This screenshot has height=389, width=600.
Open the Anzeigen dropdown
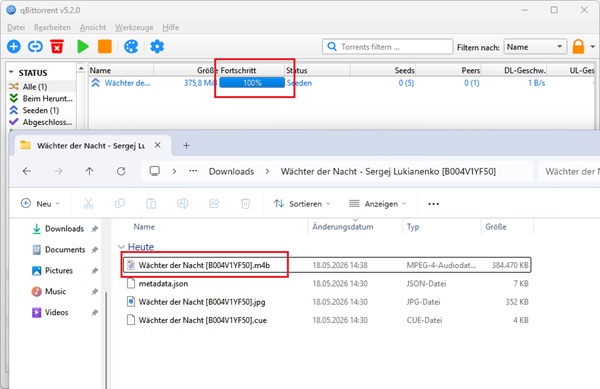point(378,203)
